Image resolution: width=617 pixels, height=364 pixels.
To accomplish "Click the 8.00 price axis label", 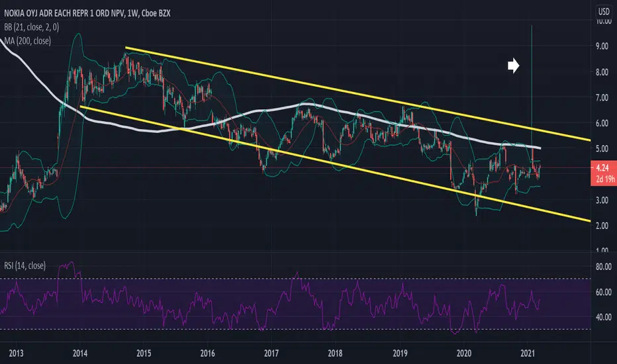I will point(602,72).
